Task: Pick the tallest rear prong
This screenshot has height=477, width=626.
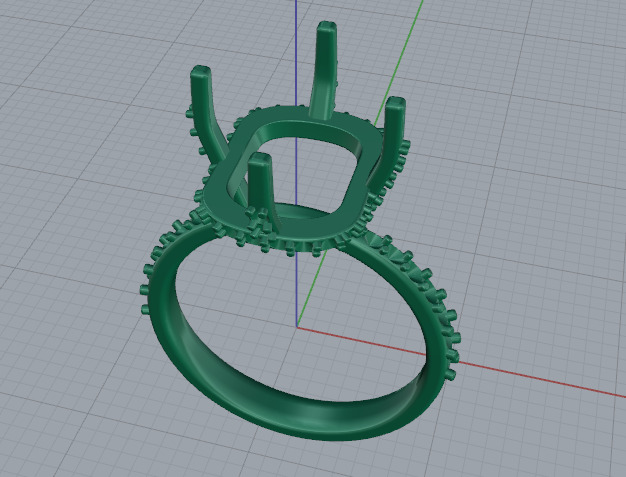Action: (325, 70)
